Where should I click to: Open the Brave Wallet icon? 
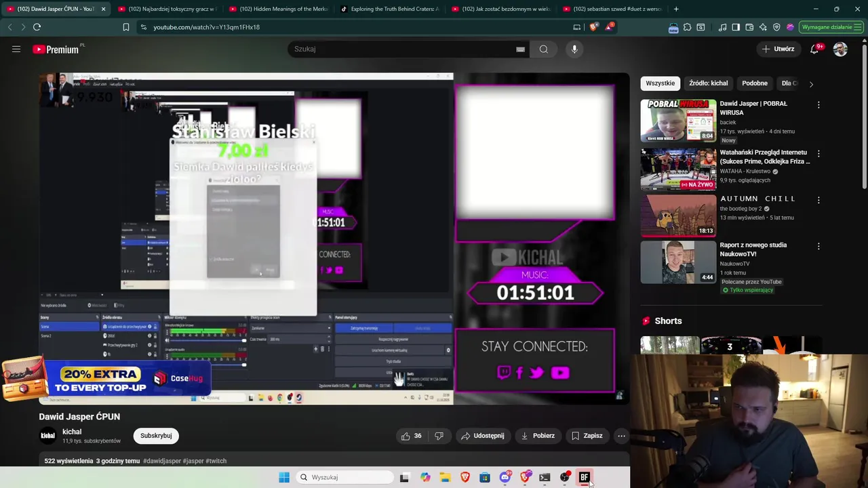(x=749, y=27)
